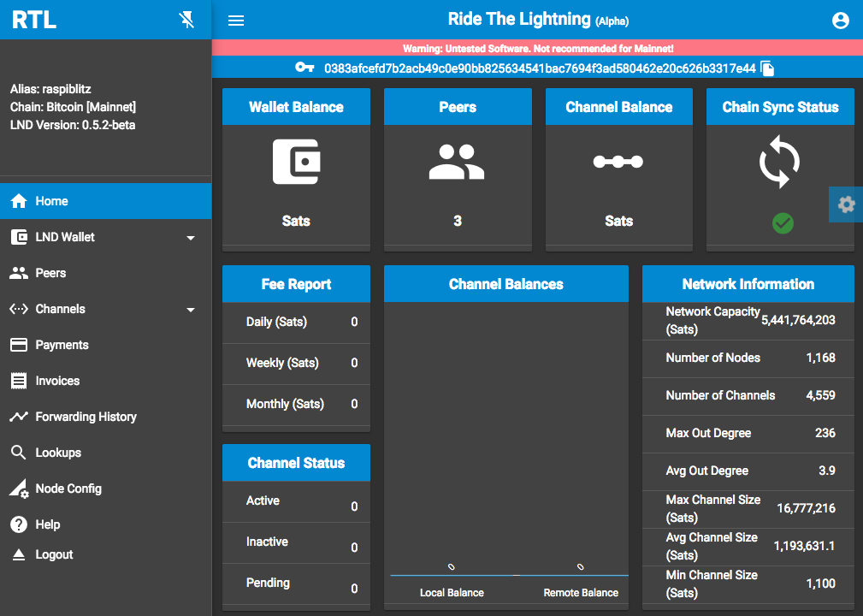Click the Avg Out Degree value 3.9
The width and height of the screenshot is (863, 616).
(827, 471)
